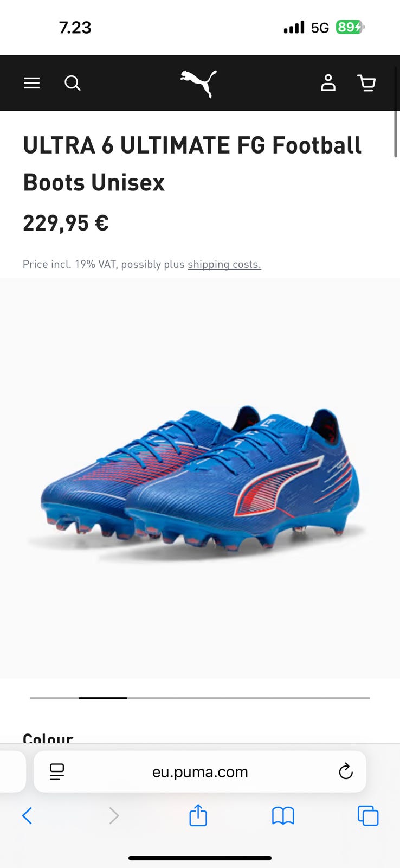Select the active carousel indicator segment
The width and height of the screenshot is (400, 868).
[x=102, y=698]
